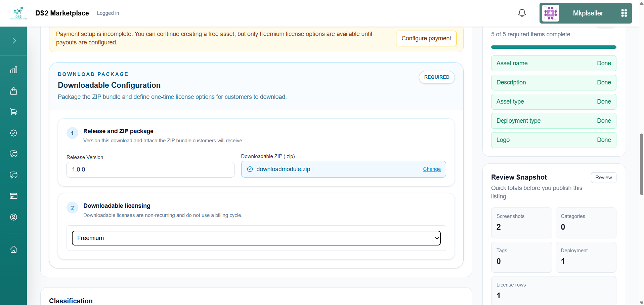The height and width of the screenshot is (305, 644).
Task: Click the Tags count card
Action: point(521,257)
